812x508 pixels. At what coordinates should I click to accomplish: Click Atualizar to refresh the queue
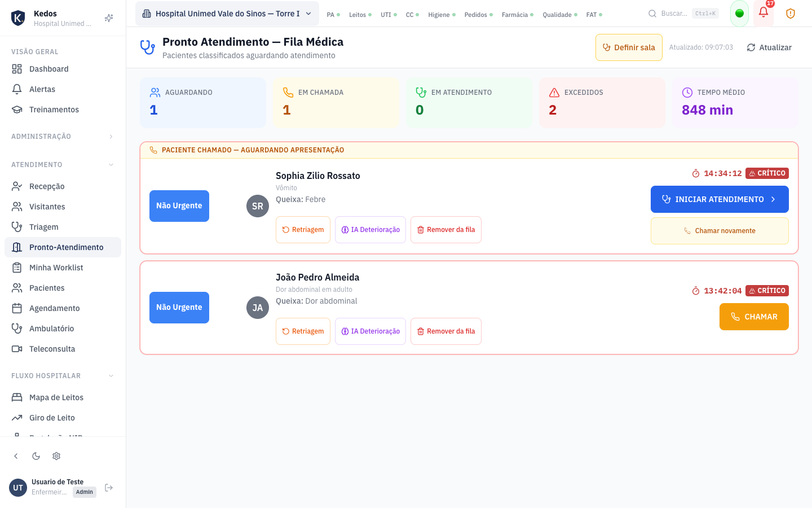(769, 47)
